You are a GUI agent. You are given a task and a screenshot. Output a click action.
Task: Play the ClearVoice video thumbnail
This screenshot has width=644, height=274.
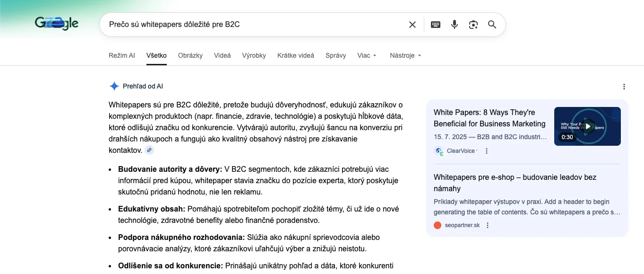(587, 126)
